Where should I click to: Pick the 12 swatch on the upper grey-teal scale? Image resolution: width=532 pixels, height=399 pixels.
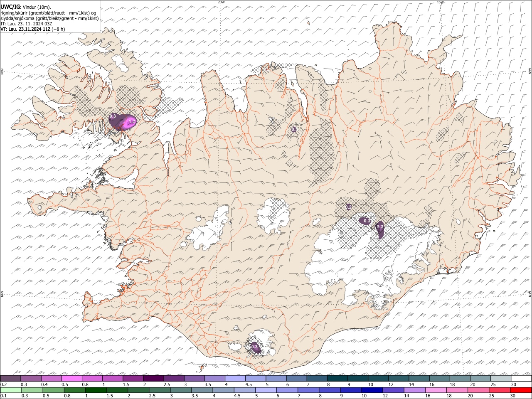(398, 378)
